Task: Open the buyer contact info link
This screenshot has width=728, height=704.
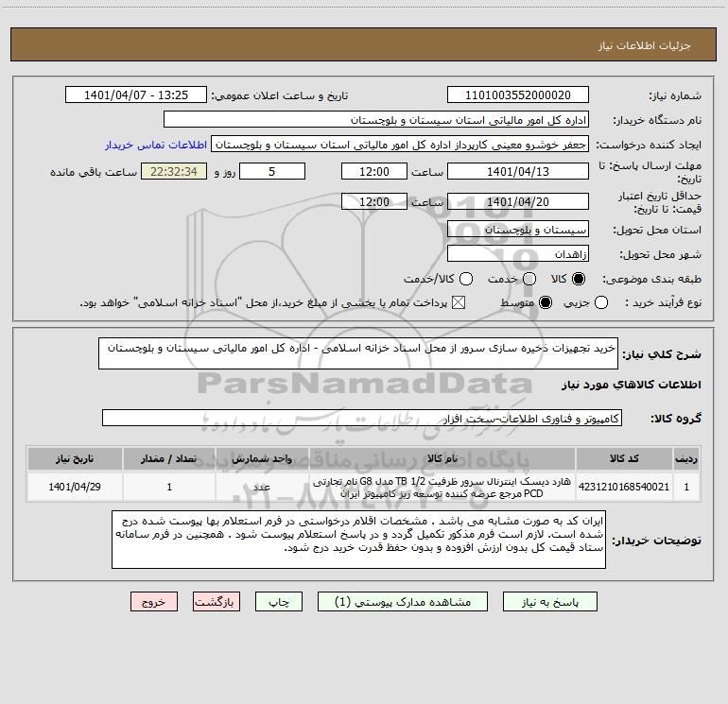Action: point(156,145)
